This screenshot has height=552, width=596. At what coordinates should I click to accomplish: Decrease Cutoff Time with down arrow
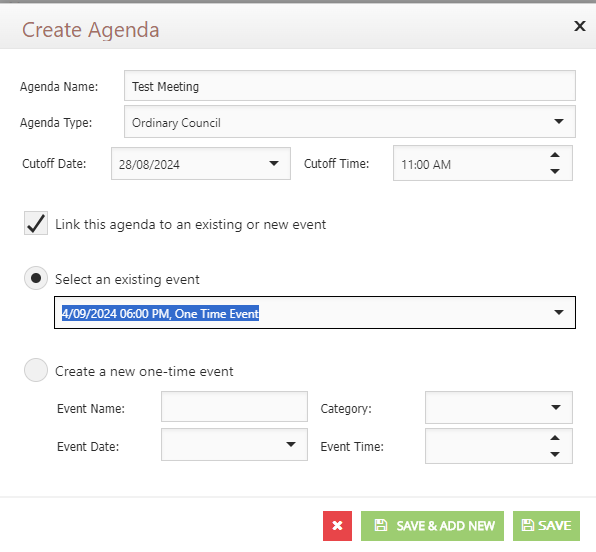(x=555, y=171)
